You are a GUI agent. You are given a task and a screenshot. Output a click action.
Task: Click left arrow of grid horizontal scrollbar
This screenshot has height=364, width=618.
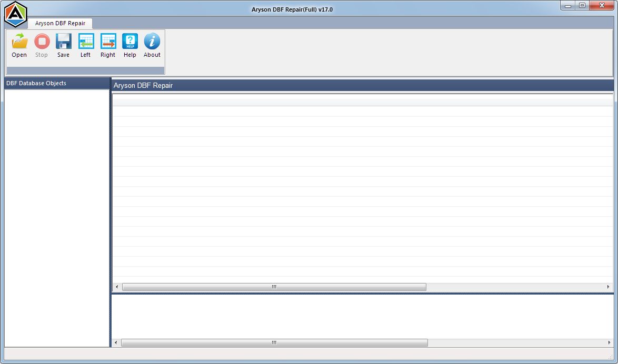click(x=117, y=287)
